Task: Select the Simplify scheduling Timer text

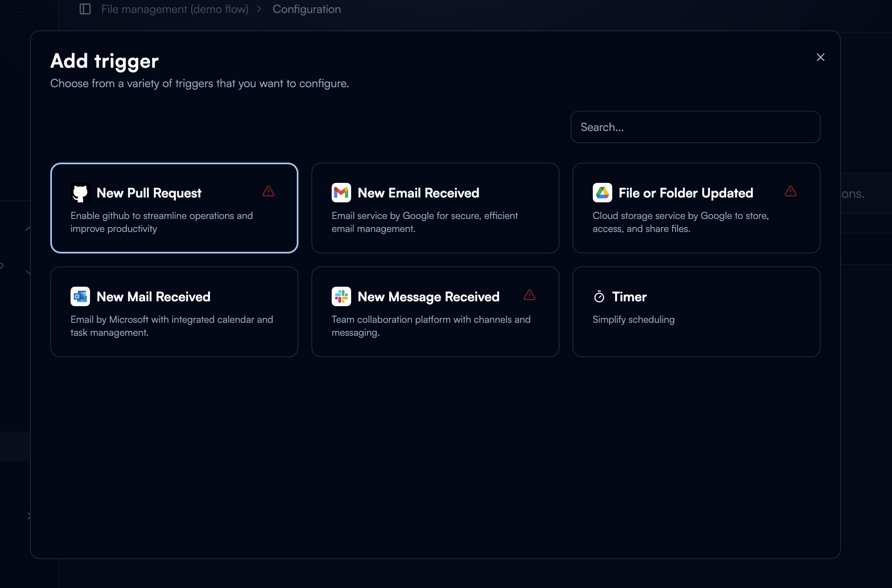Action: pos(633,320)
